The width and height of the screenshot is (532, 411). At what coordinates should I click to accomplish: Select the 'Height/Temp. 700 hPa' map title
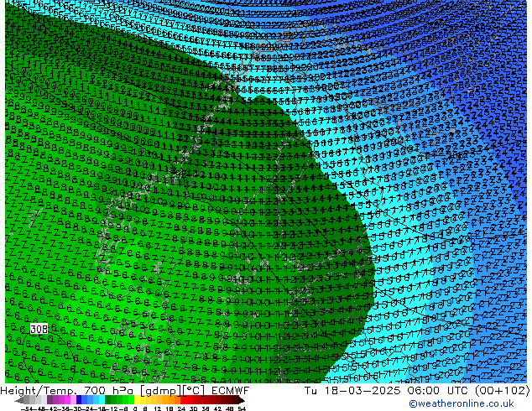[x=69, y=391]
